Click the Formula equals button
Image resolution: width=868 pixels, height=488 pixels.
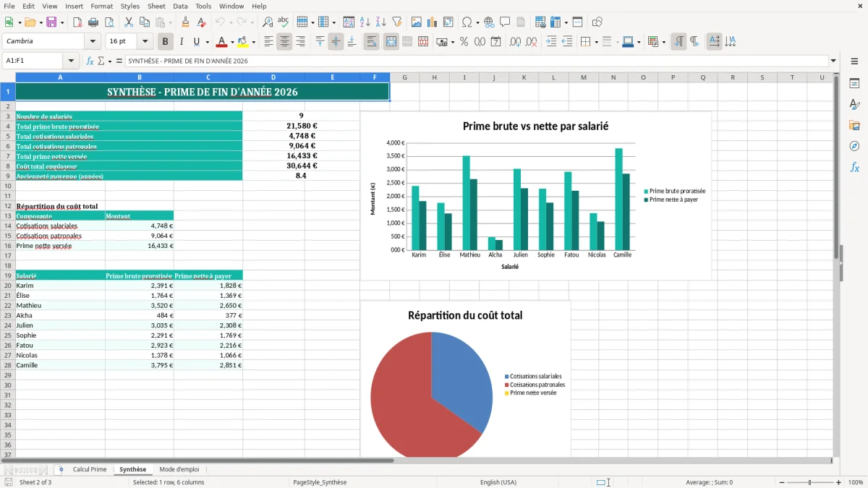click(119, 61)
